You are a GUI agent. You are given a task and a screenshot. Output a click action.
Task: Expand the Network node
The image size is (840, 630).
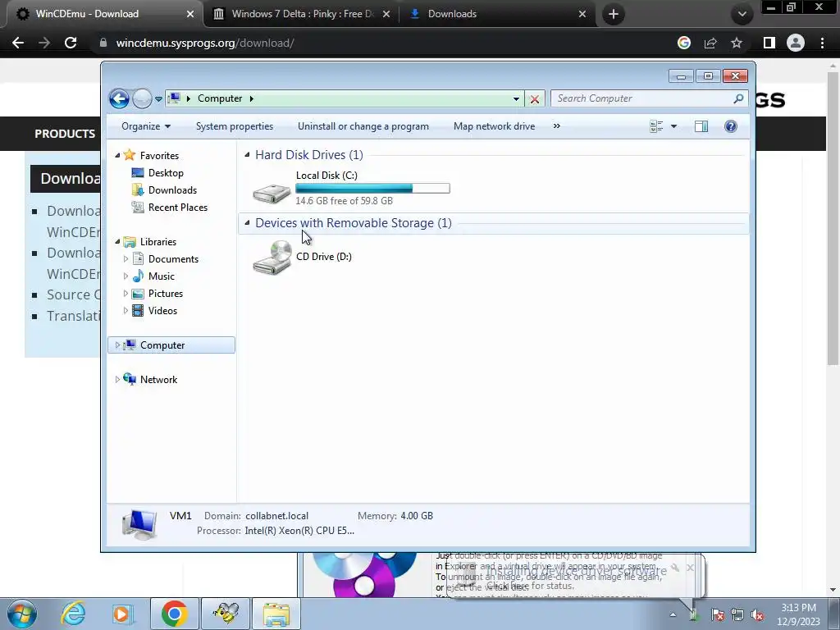(117, 380)
